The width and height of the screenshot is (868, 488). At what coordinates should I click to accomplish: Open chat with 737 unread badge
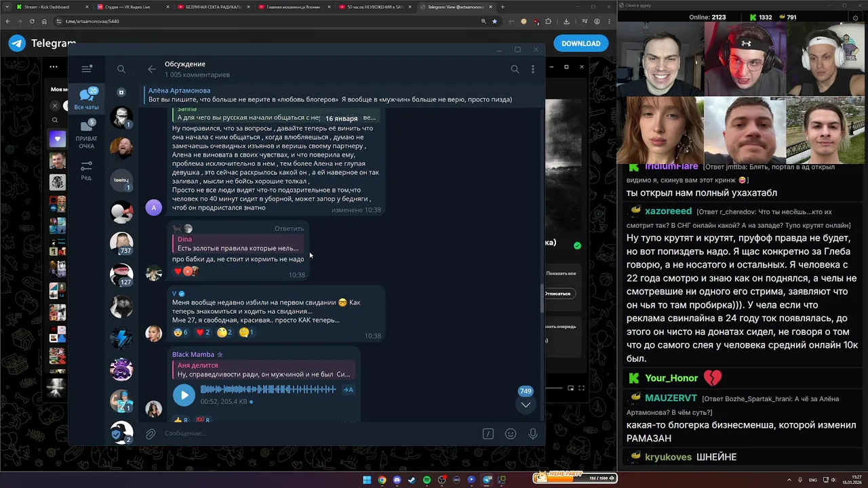122,243
